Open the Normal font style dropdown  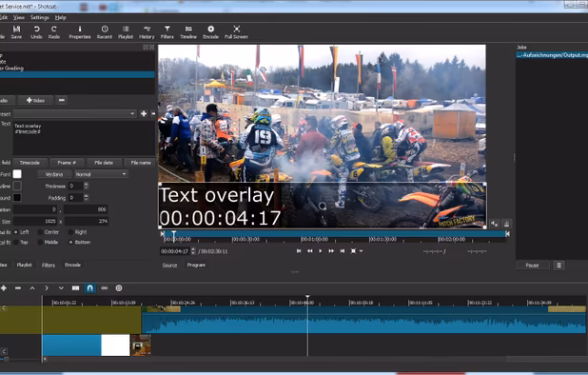[101, 174]
